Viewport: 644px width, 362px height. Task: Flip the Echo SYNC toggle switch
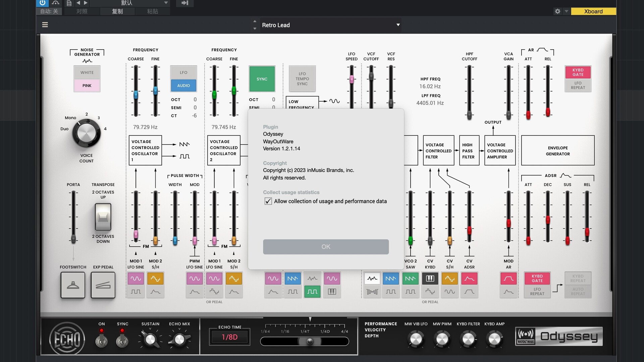pos(122,340)
